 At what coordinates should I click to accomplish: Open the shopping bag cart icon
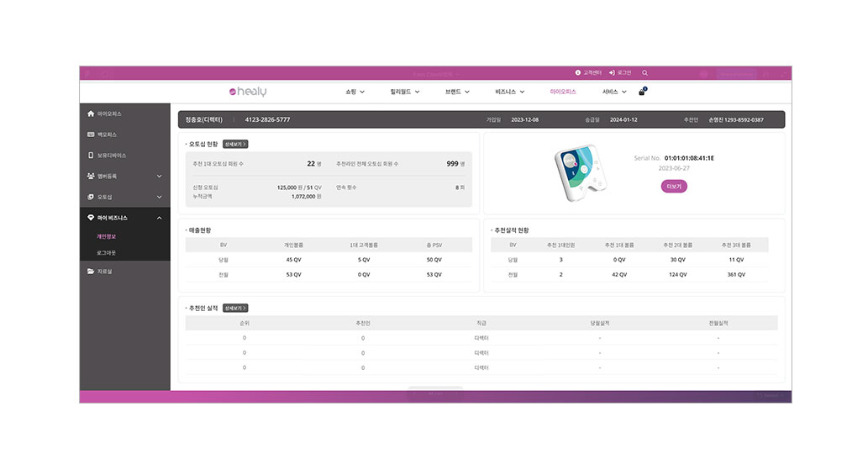[642, 92]
